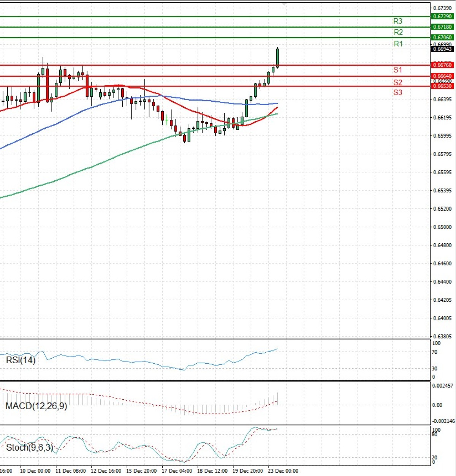This screenshot has height=476, width=456.
Task: Click the red 0.66760 price tag
Action: point(442,65)
